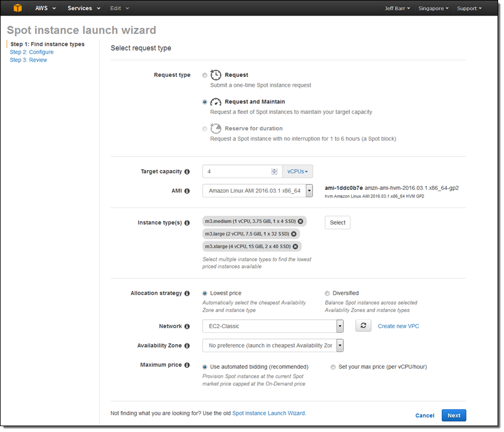Viewport: 504px width, 432px height.
Task: Go to Step 3: Review
Action: click(28, 60)
